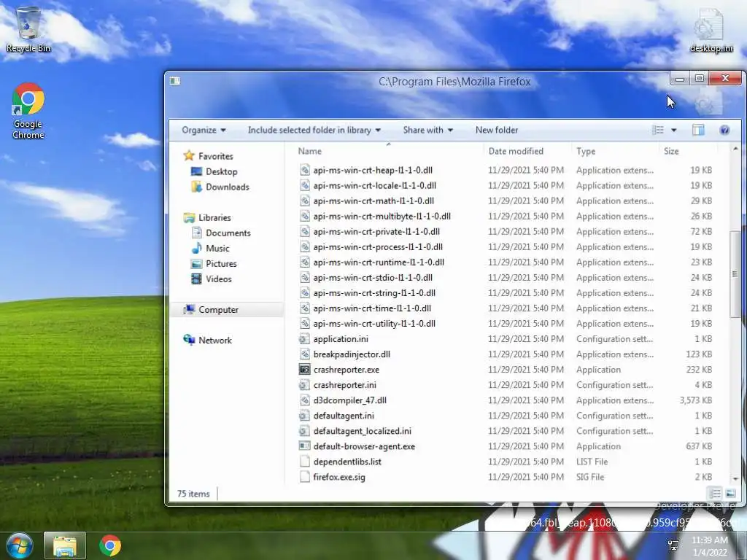The width and height of the screenshot is (747, 560).
Task: Open the Share with menu
Action: pos(427,130)
